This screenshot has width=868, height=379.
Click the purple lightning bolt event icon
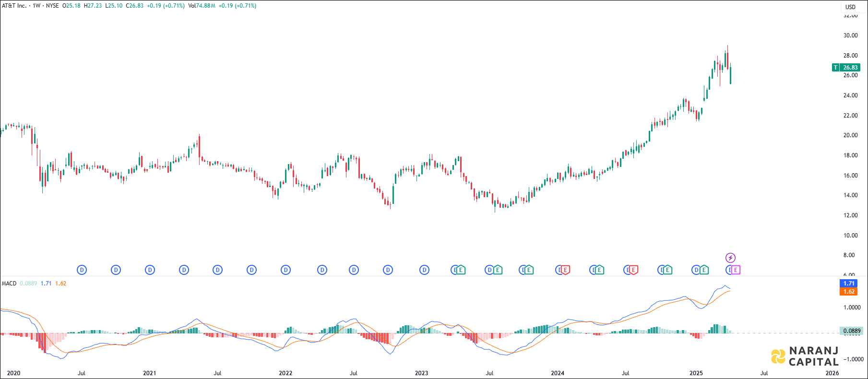click(730, 258)
